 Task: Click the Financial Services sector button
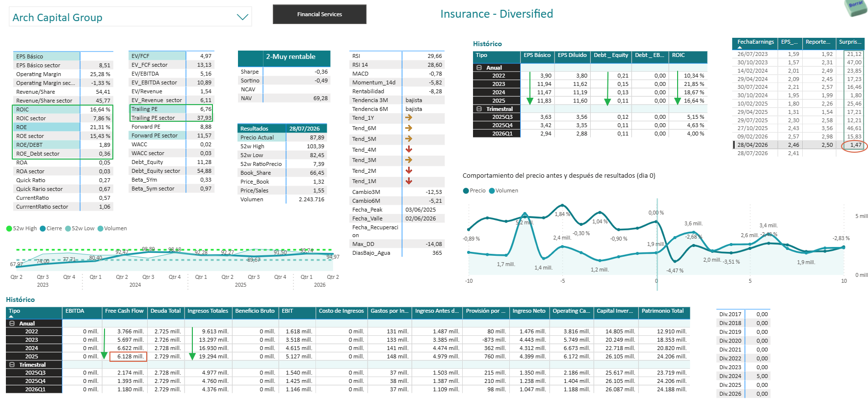pos(319,14)
